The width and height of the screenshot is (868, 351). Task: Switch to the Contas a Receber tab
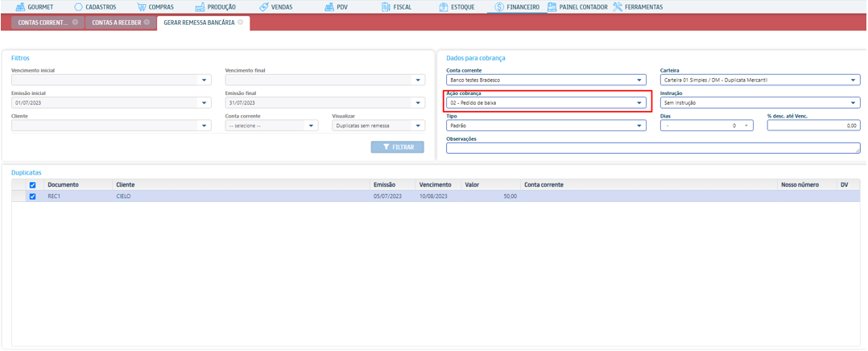point(116,23)
